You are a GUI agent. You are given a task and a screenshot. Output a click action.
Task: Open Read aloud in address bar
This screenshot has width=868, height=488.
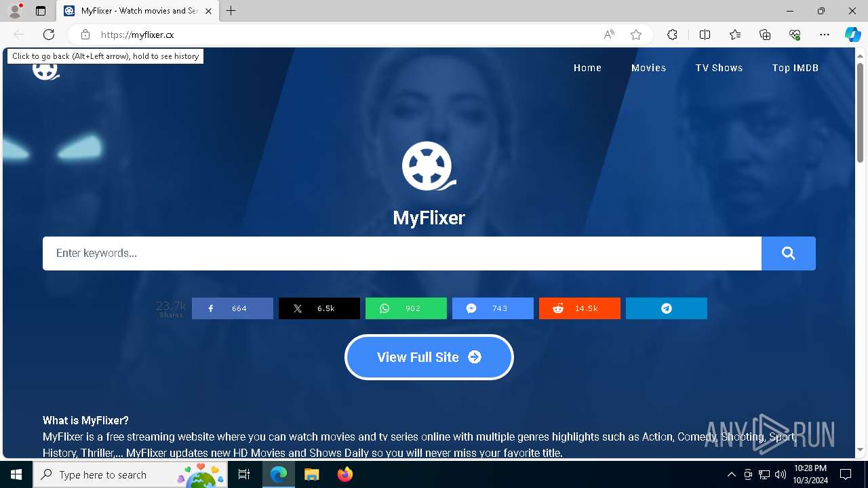point(609,35)
